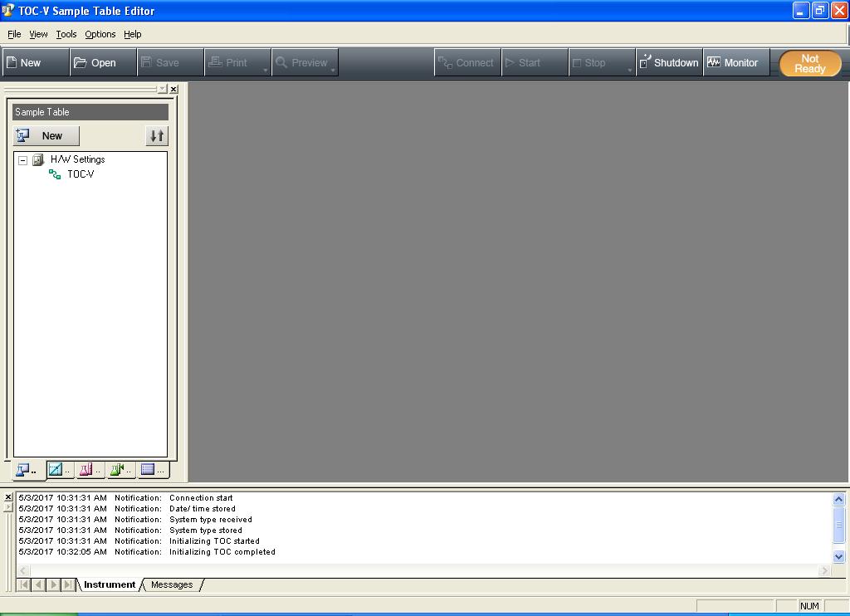Click the New toolbar button
The width and height of the screenshot is (850, 616).
(36, 62)
